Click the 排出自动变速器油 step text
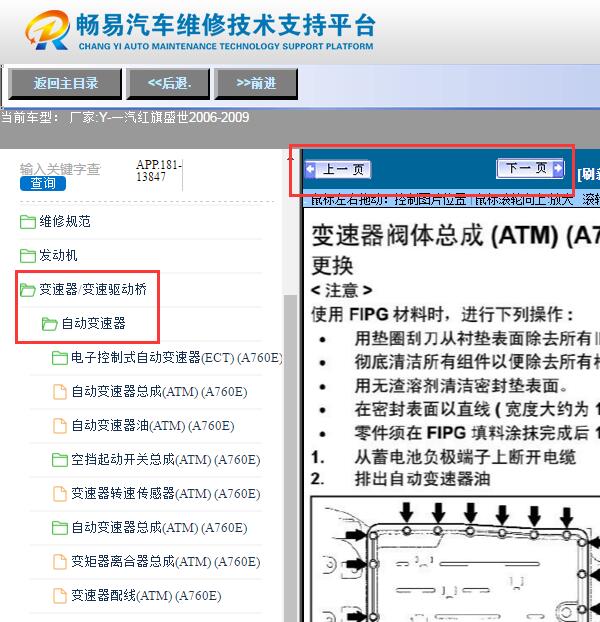This screenshot has width=600, height=622. 422,479
